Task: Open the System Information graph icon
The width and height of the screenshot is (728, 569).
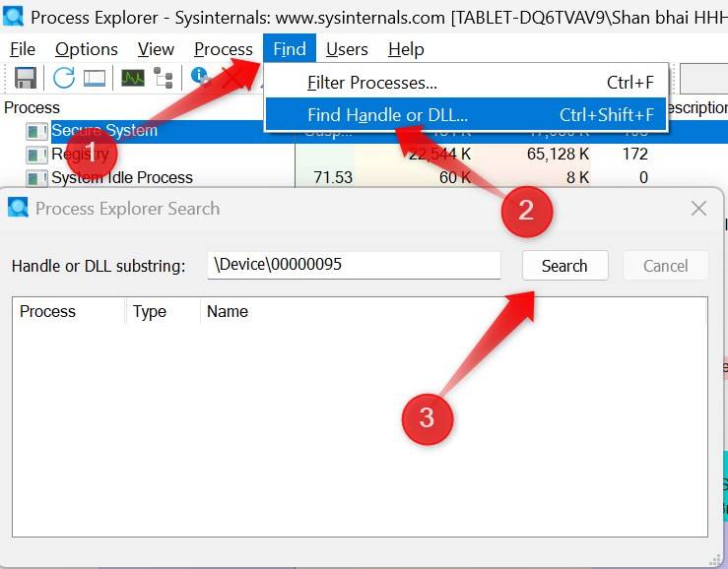Action: pos(133,79)
